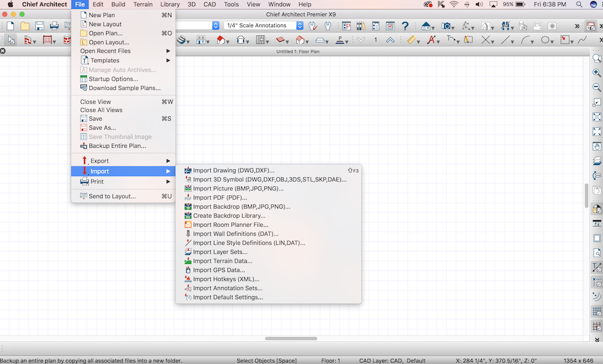Open the dropdown left of Scale Annotations
The height and width of the screenshot is (364, 603).
[x=216, y=25]
